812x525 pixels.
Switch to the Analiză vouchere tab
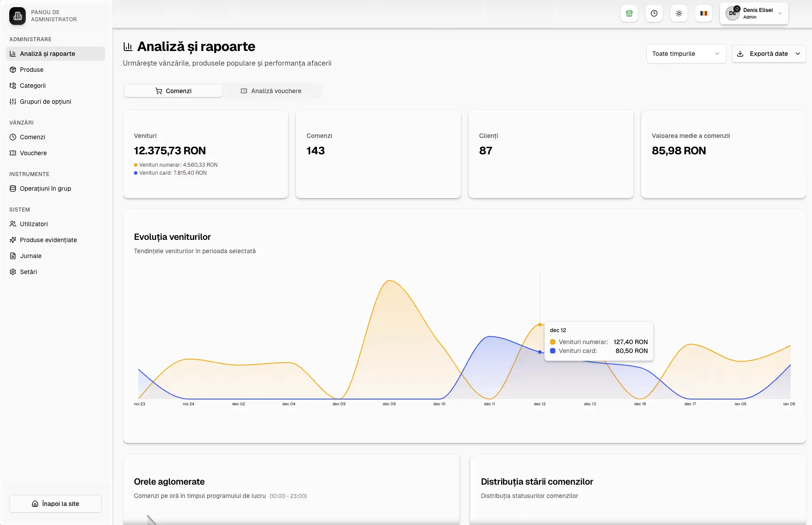(x=271, y=91)
